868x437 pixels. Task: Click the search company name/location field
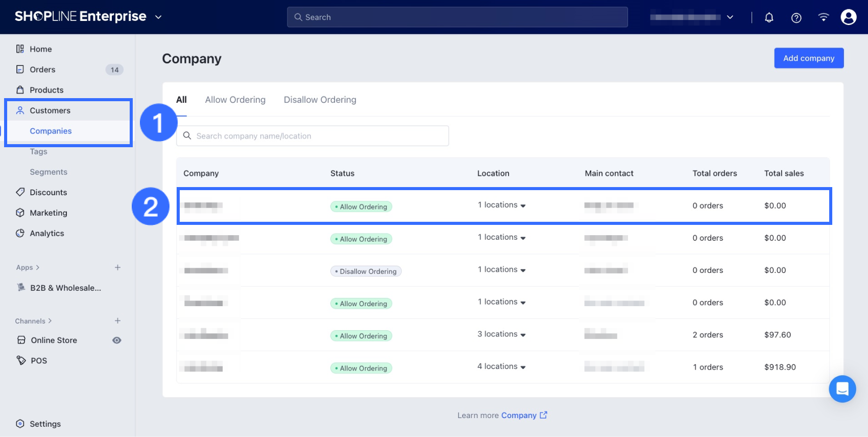click(x=312, y=136)
